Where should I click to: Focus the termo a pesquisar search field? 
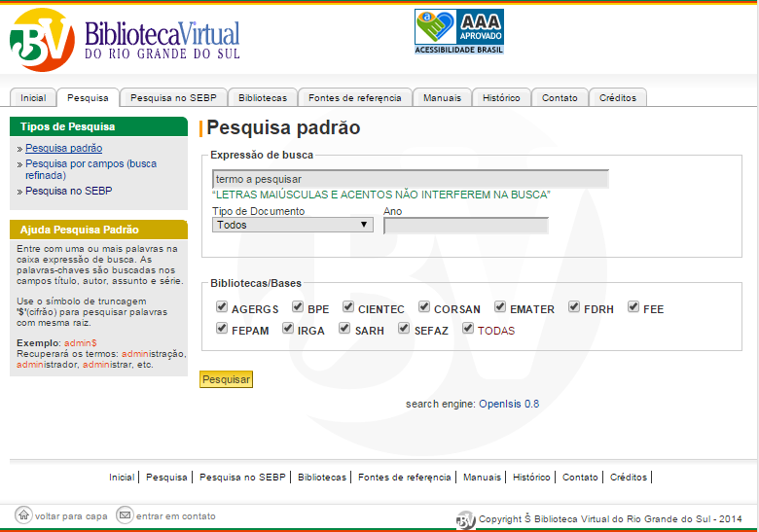410,179
